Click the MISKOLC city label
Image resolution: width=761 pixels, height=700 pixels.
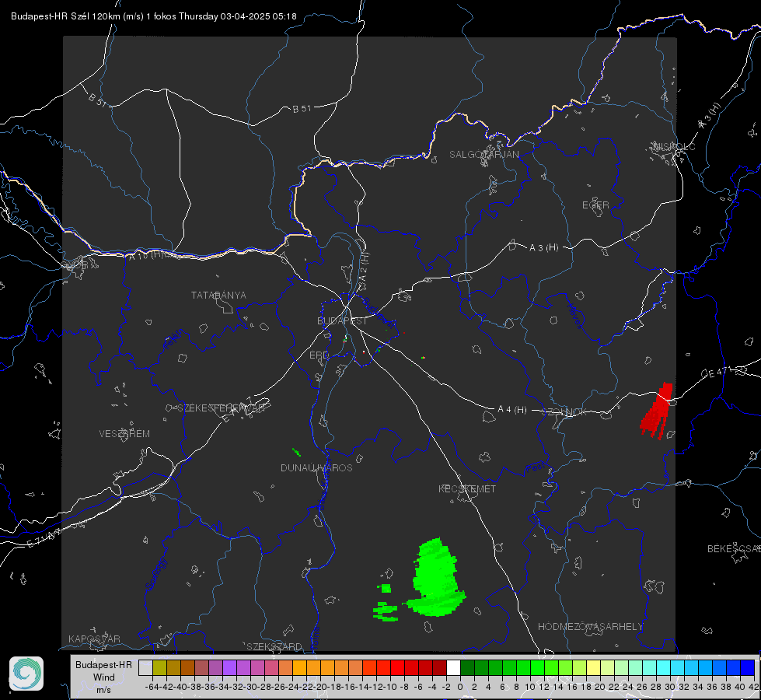pos(675,146)
